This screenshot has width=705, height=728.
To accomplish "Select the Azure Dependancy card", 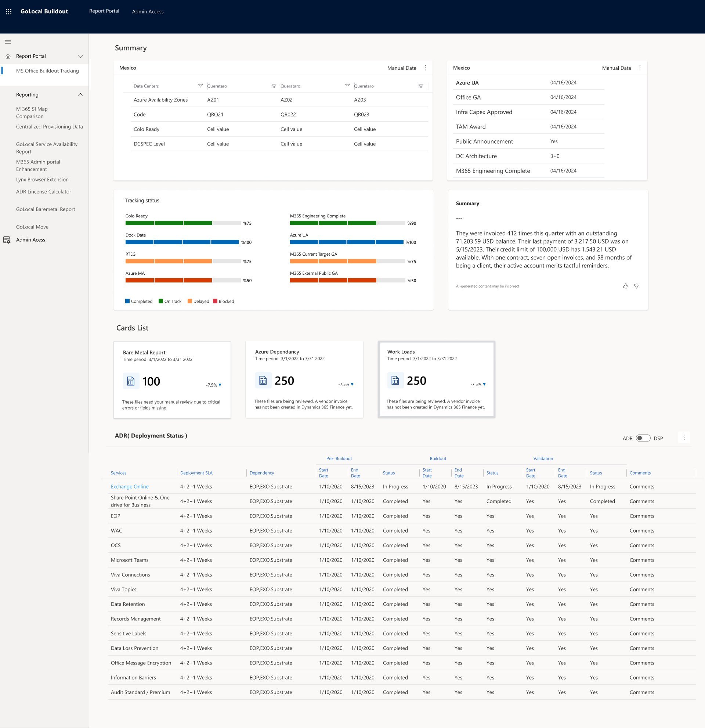I will (x=304, y=379).
